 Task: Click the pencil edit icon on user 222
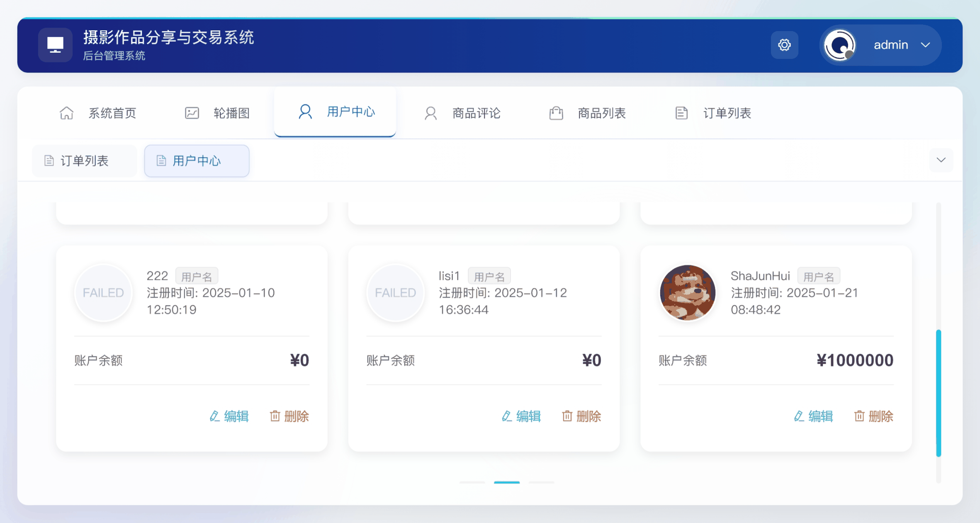tap(214, 416)
